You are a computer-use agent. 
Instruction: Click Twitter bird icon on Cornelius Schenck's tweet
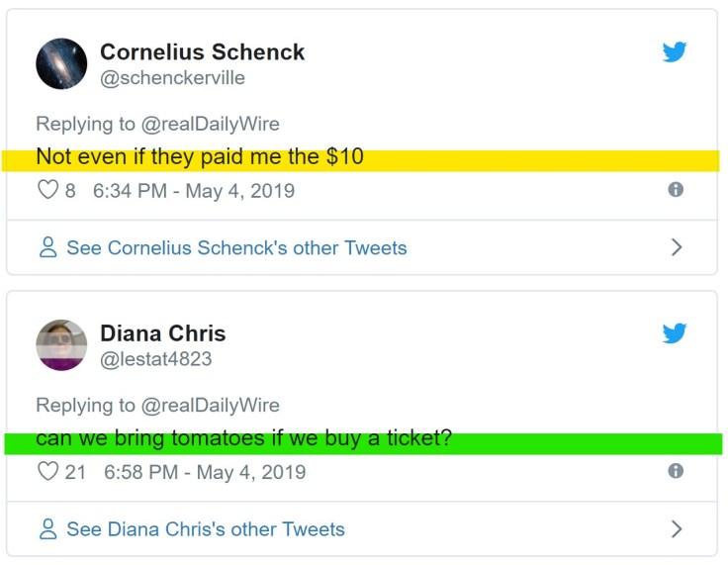coord(675,52)
